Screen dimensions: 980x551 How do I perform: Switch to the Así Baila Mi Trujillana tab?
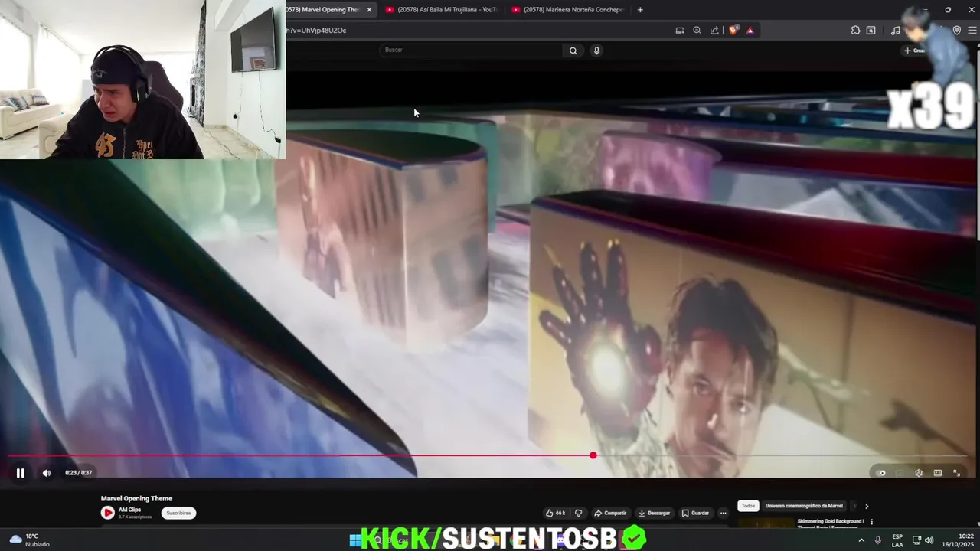[x=442, y=10]
